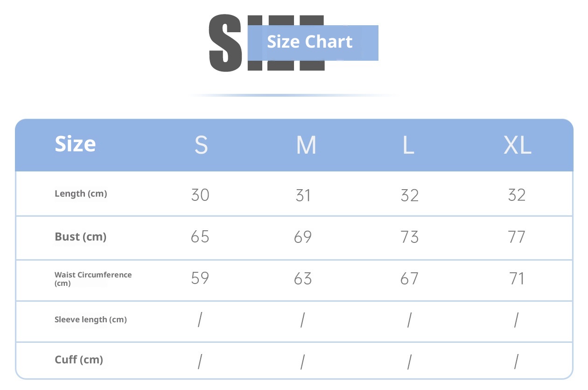Select the Length value 30 for size S

tap(200, 195)
